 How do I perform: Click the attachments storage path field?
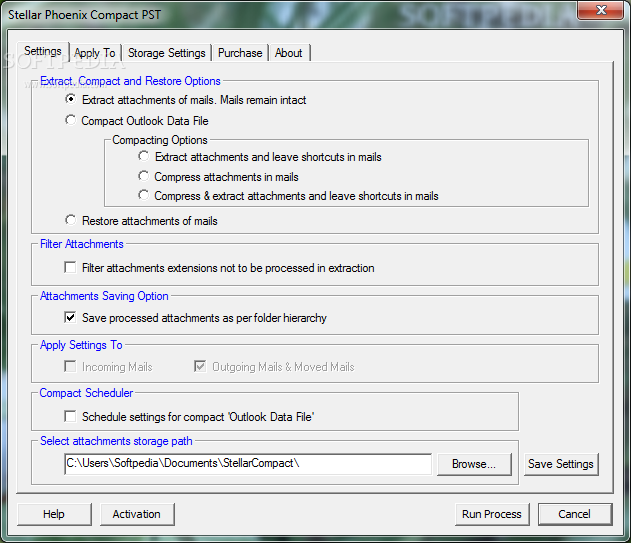tap(248, 464)
